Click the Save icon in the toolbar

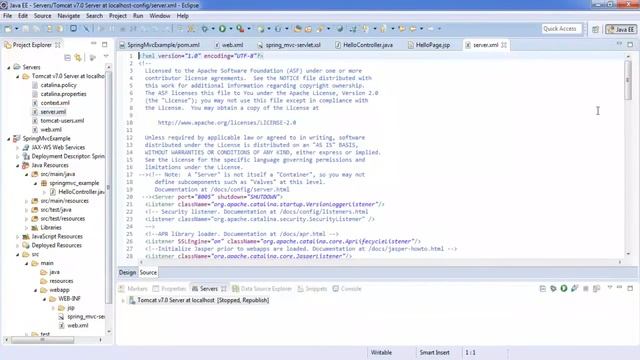point(26,29)
